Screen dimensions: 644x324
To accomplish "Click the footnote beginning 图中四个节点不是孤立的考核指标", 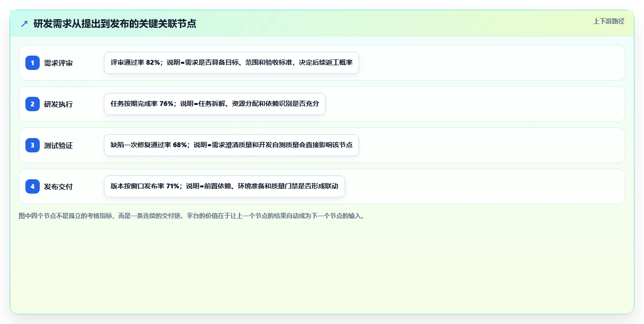I will (192, 216).
